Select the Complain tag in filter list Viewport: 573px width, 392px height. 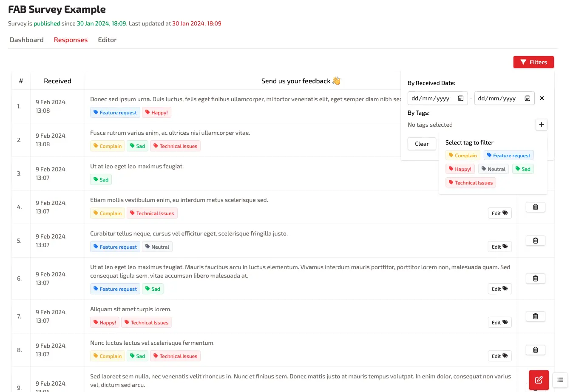pyautogui.click(x=462, y=156)
